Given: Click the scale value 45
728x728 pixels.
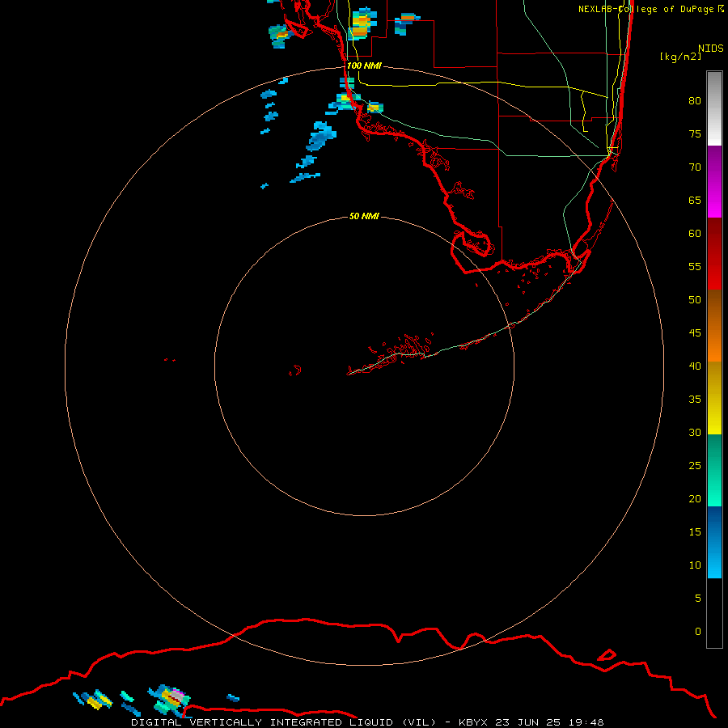Looking at the screenshot, I should click(695, 333).
